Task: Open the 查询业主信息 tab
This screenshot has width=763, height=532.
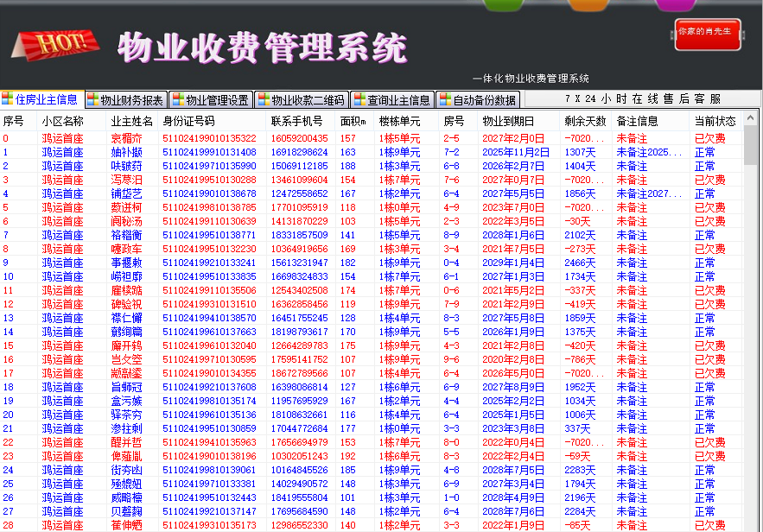Action: click(392, 99)
